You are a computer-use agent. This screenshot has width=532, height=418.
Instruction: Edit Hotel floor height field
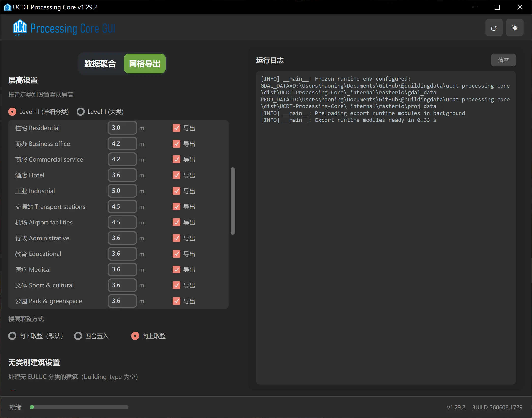(x=122, y=175)
